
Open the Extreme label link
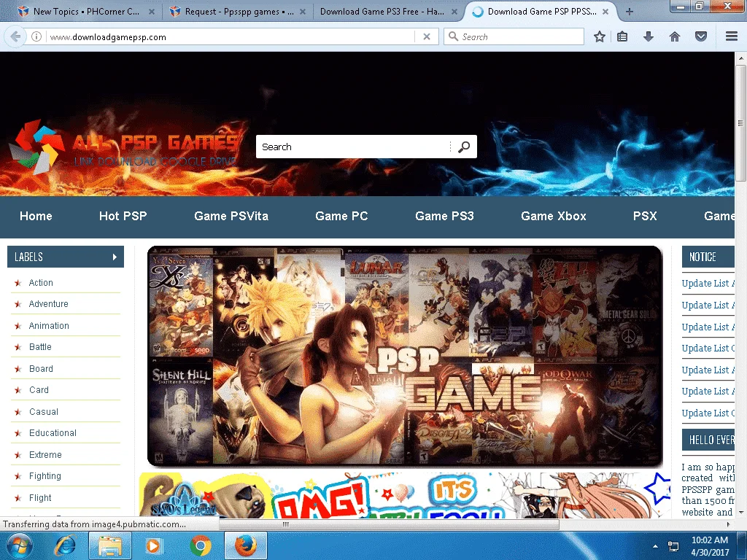pos(45,455)
